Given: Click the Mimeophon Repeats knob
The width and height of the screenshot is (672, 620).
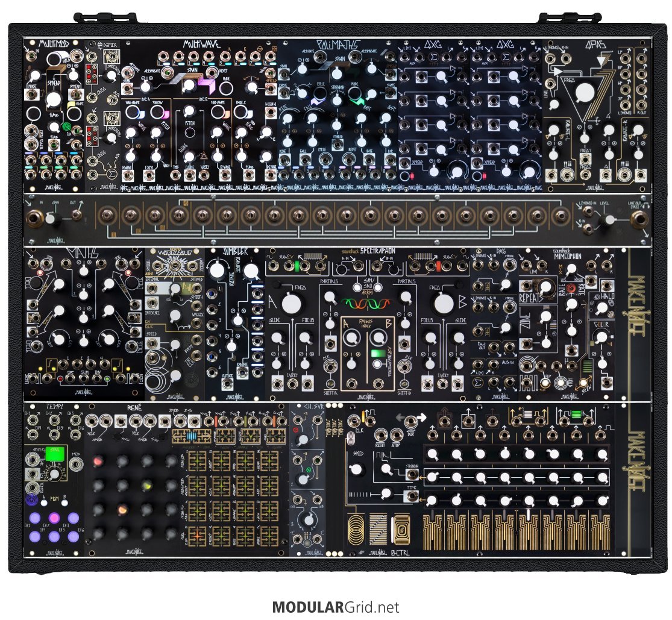Looking at the screenshot, I should click(545, 287).
